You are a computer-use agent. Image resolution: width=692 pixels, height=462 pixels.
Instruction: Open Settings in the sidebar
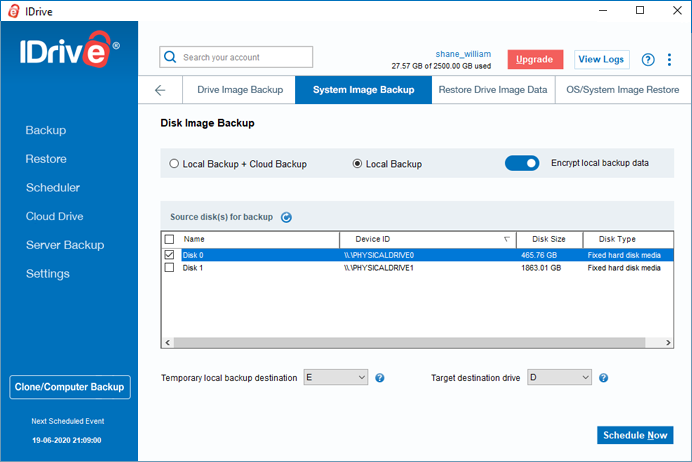click(x=48, y=274)
